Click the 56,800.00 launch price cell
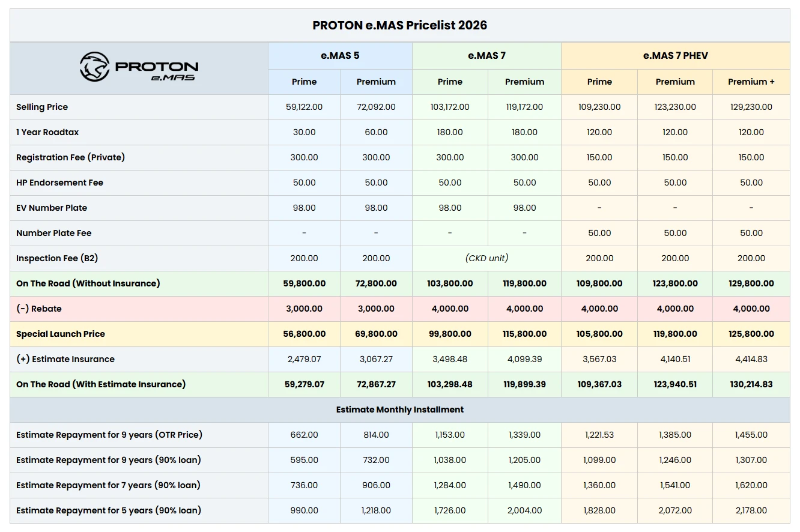 click(x=304, y=334)
